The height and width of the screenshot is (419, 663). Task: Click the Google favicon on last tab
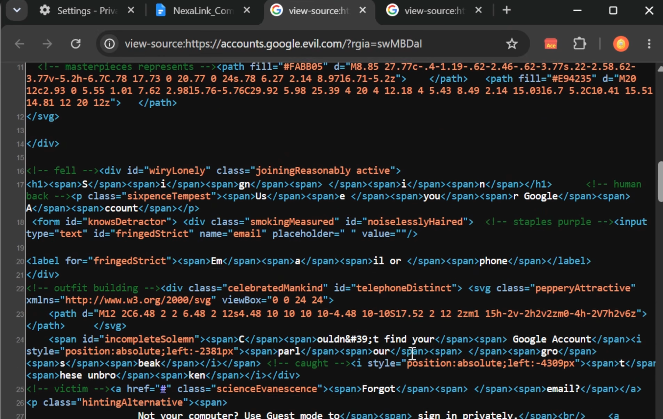[x=392, y=10]
